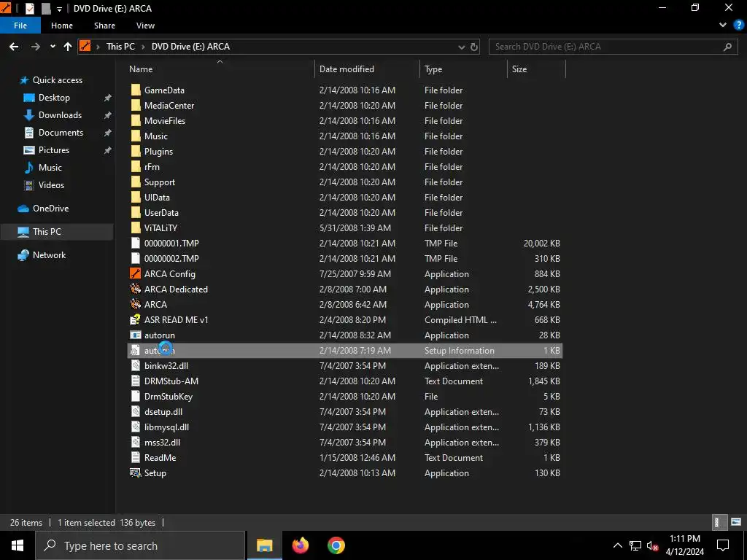Click the new folder icon in title bar
747x560 pixels.
pyautogui.click(x=46, y=9)
